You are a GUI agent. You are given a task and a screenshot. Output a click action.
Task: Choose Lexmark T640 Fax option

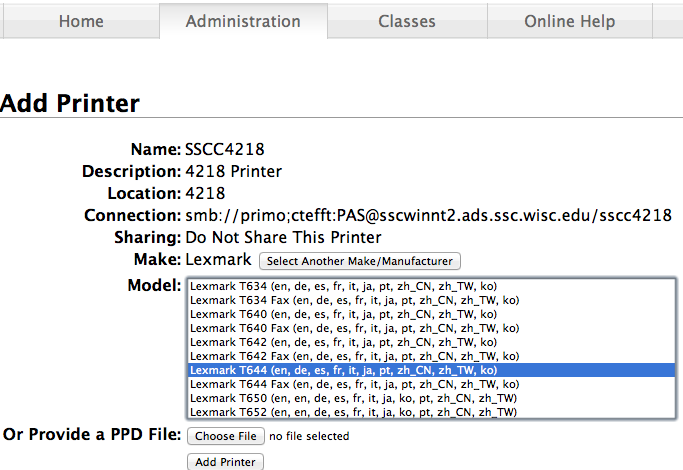tap(353, 328)
